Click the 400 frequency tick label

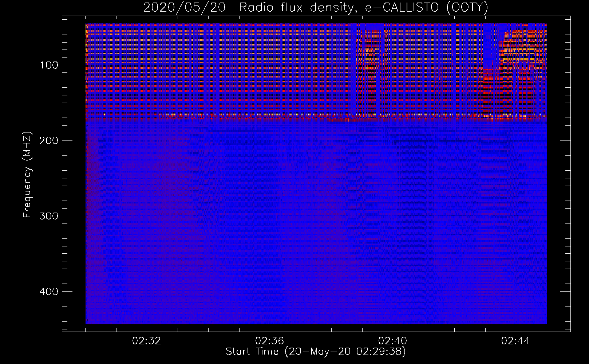pos(49,292)
